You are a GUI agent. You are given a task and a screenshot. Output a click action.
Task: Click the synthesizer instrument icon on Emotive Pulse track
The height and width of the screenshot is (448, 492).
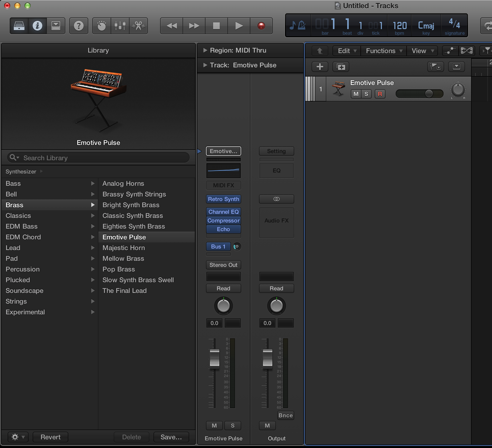(339, 88)
